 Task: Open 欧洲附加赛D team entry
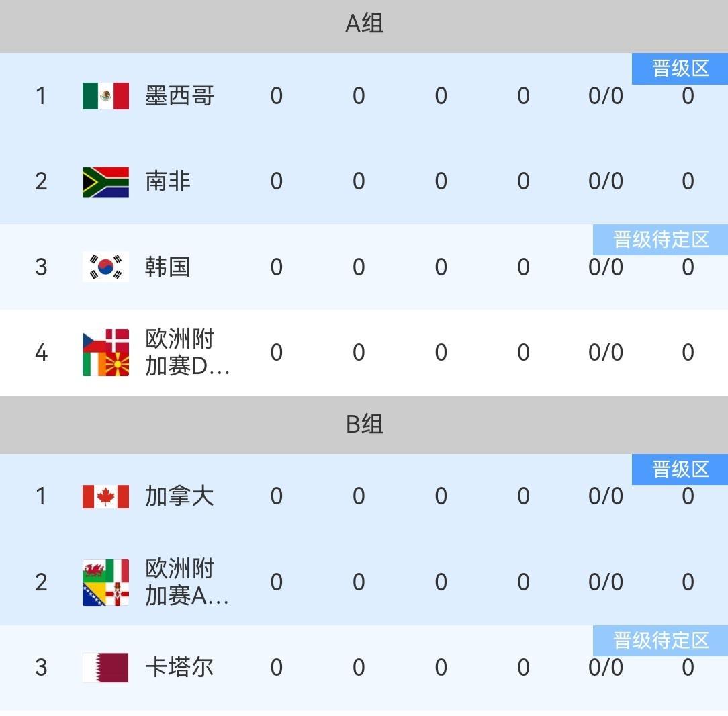[187, 353]
